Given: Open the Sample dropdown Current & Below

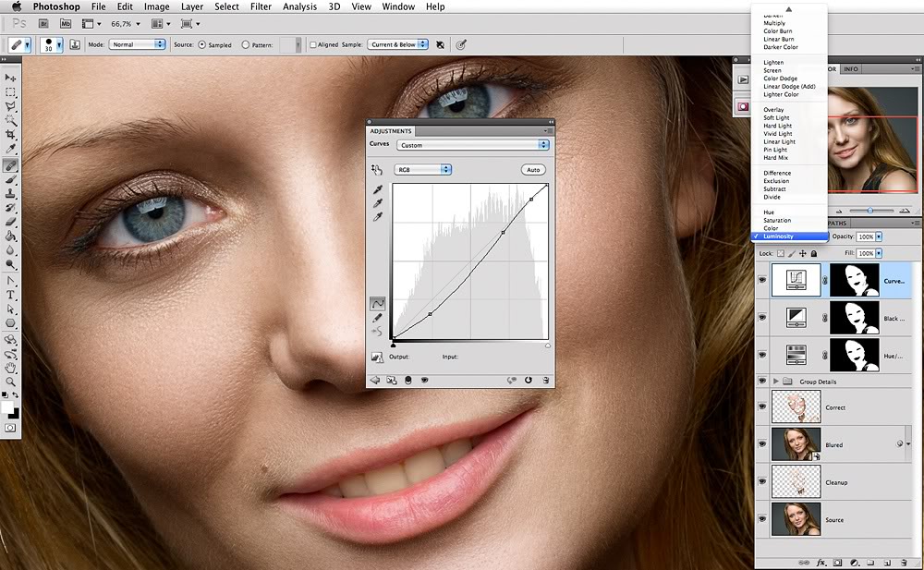Looking at the screenshot, I should click(397, 44).
